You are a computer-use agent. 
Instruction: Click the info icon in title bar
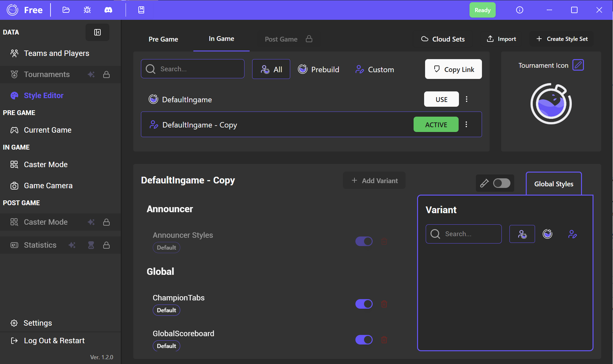tap(519, 10)
